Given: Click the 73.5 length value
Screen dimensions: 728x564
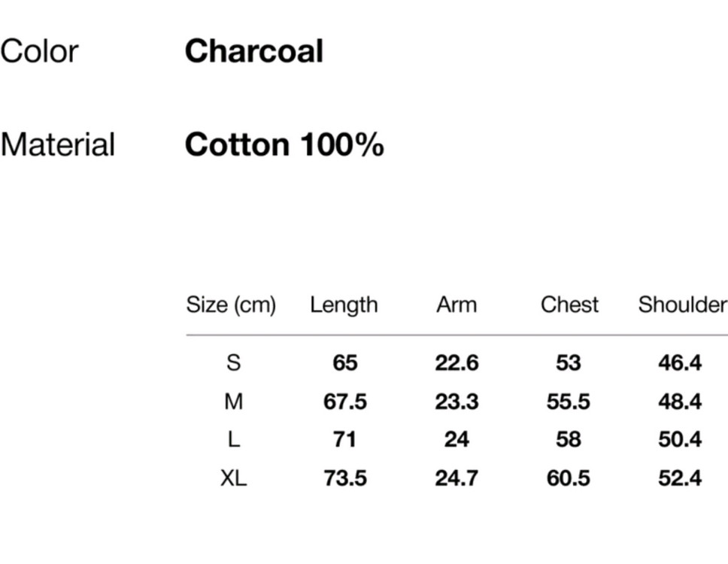Looking at the screenshot, I should pyautogui.click(x=345, y=478).
